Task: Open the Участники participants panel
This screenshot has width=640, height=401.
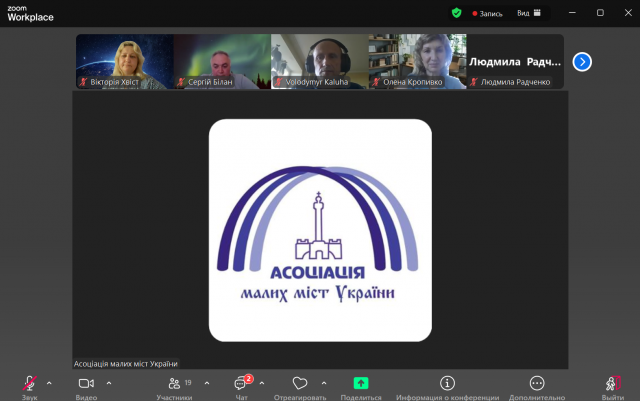Action: (175, 383)
